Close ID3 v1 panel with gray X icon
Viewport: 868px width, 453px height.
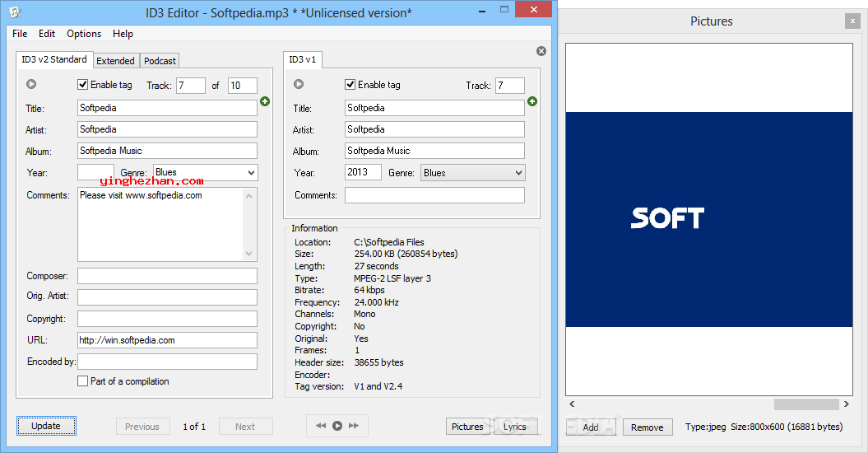tap(541, 51)
